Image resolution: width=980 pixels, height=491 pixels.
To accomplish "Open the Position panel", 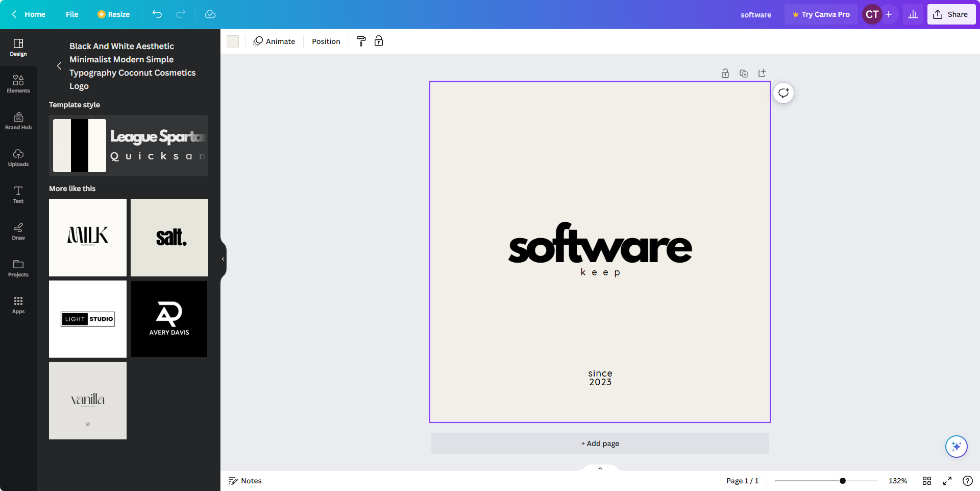I will click(326, 41).
